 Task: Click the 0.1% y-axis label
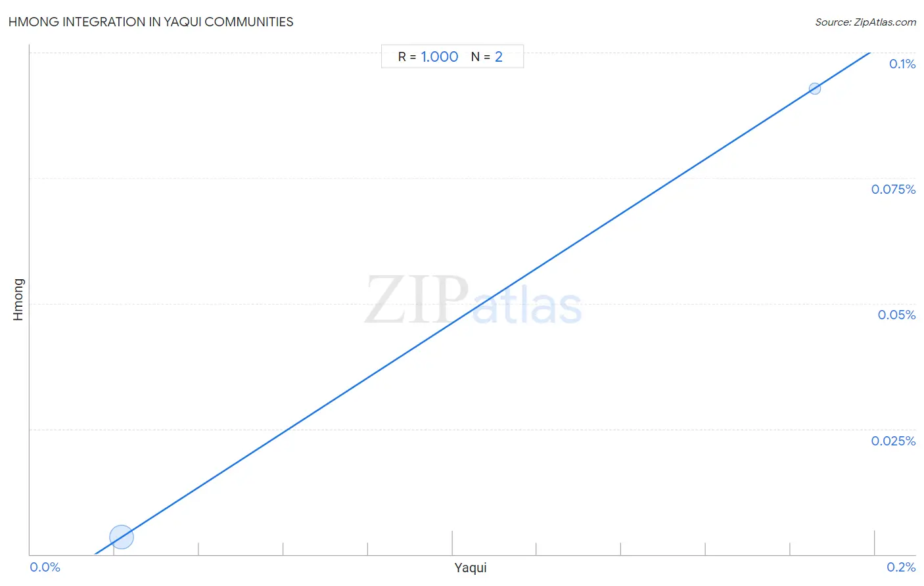coord(902,64)
